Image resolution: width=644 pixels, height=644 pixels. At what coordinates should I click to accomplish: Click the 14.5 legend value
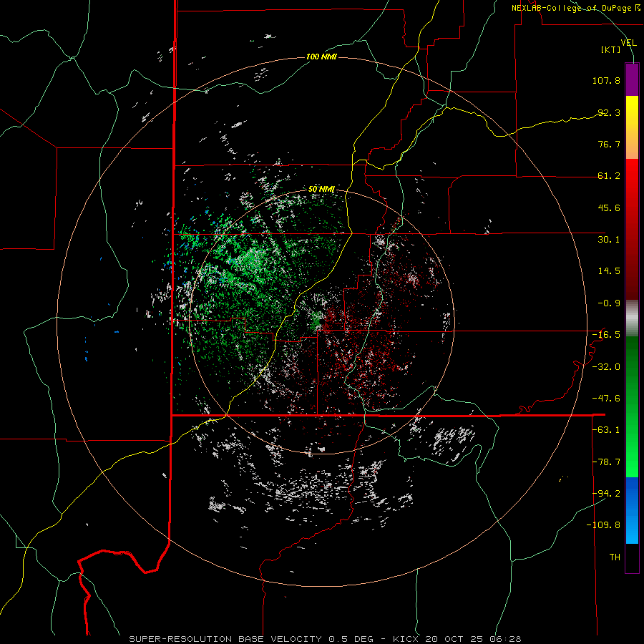[609, 271]
